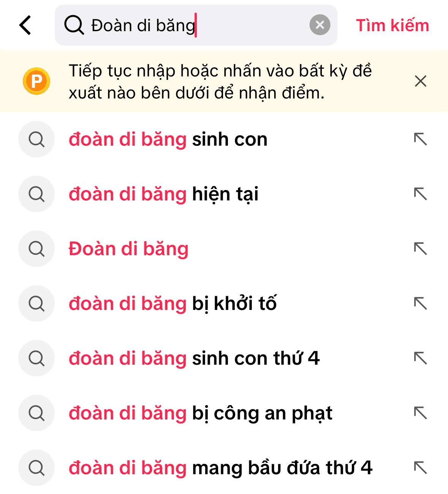
Task: Click the orange P coin icon
Action: (36, 81)
